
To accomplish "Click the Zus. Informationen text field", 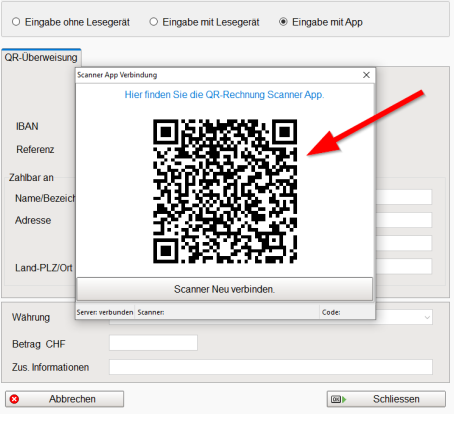I will pyautogui.click(x=271, y=367).
